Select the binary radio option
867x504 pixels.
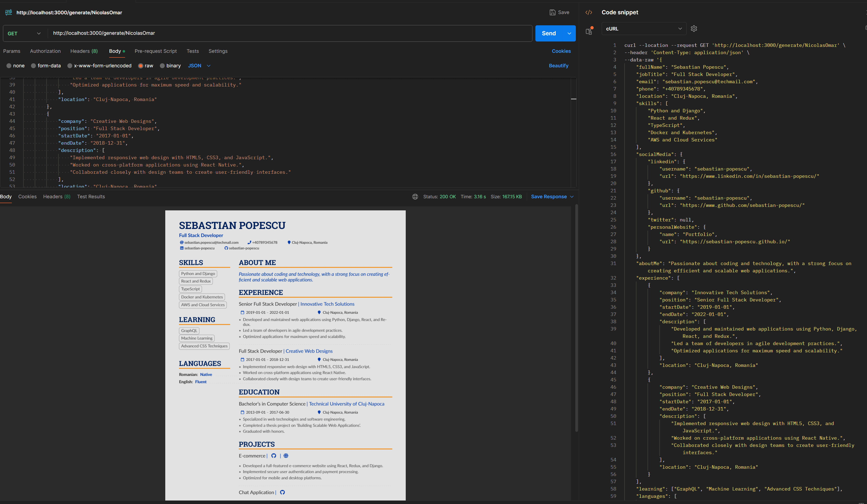[162, 66]
